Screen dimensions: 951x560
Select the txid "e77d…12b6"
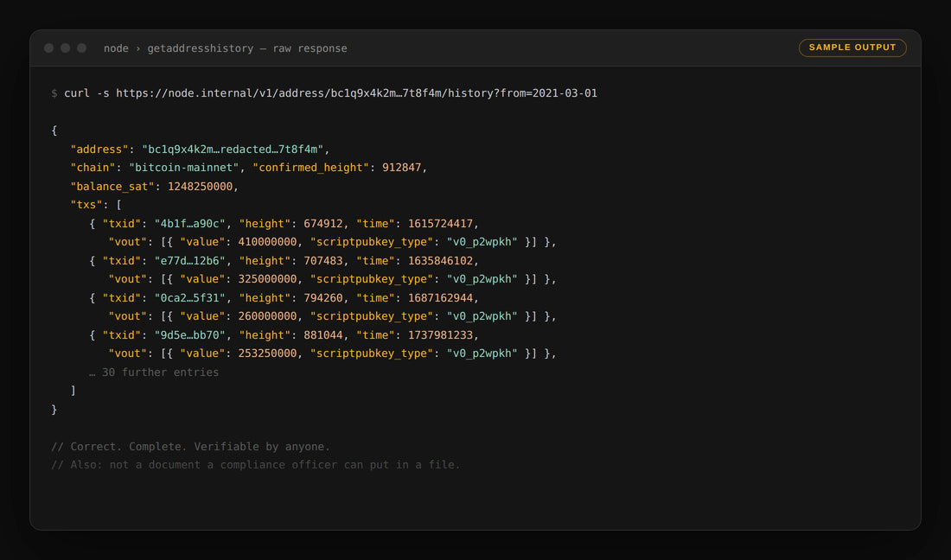click(x=190, y=261)
